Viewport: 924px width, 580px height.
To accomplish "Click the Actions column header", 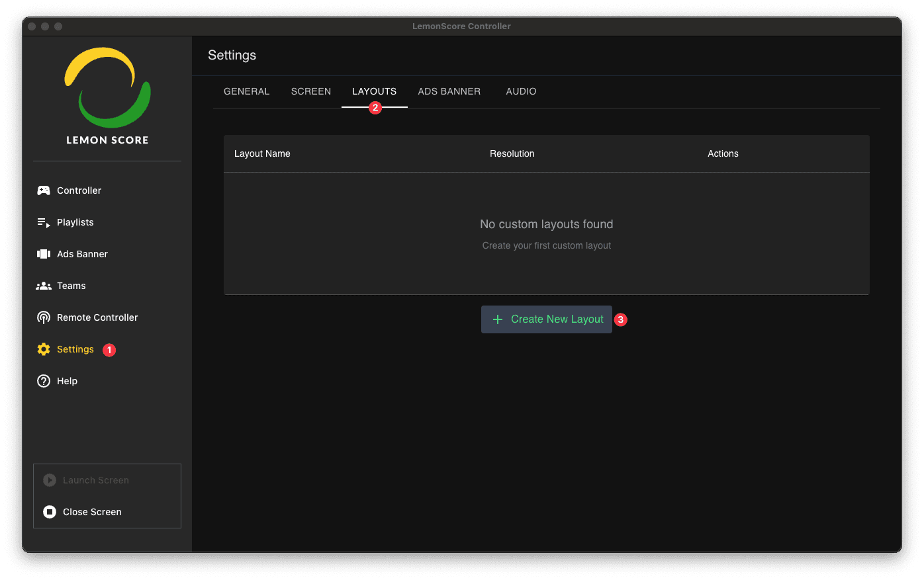I will 723,153.
